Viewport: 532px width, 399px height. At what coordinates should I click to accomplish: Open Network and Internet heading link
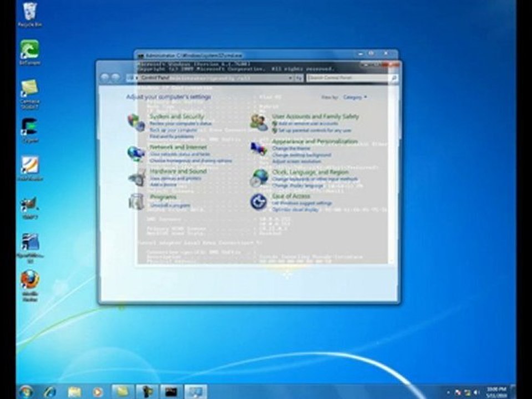pyautogui.click(x=178, y=147)
